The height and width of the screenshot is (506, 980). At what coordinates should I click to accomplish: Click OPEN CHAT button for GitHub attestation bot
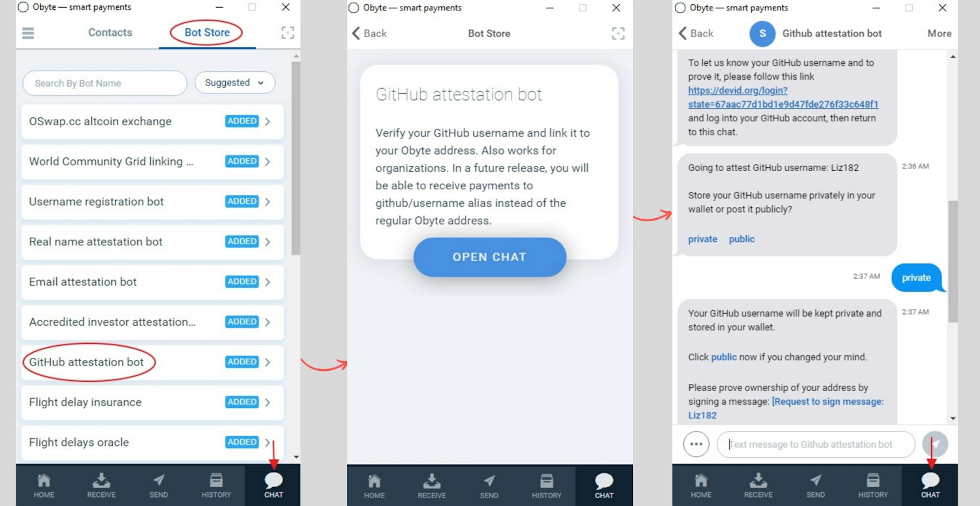pos(490,256)
